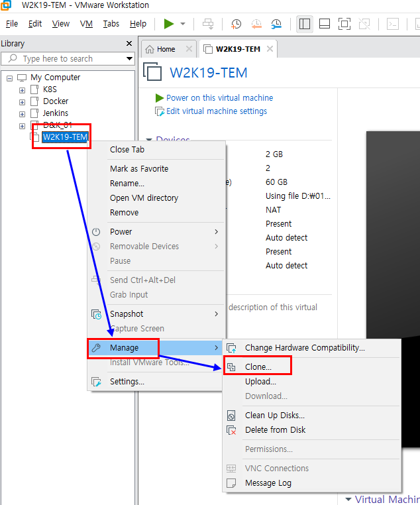This screenshot has width=420, height=505.
Task: Toggle the thumbnail bar view icon
Action: 325,24
